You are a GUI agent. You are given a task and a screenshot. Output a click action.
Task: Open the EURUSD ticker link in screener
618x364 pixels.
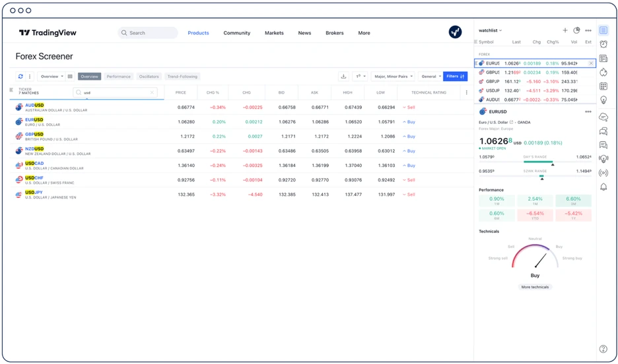coord(34,119)
